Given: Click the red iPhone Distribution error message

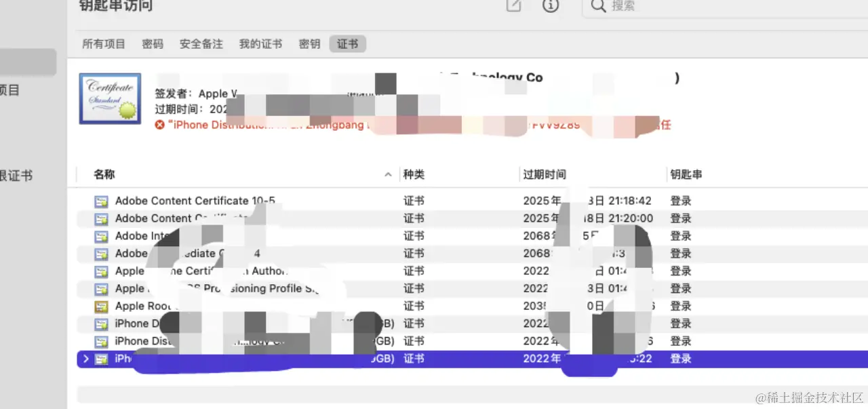Looking at the screenshot, I should 420,125.
